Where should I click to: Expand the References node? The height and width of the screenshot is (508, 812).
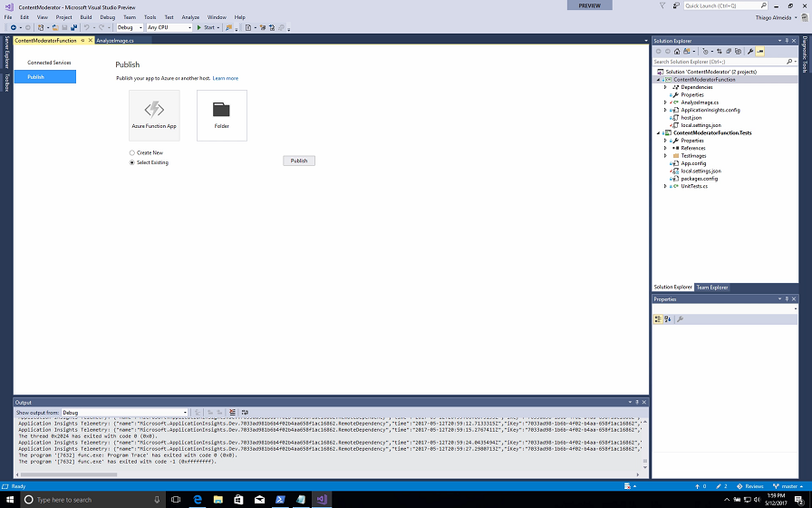(665, 148)
